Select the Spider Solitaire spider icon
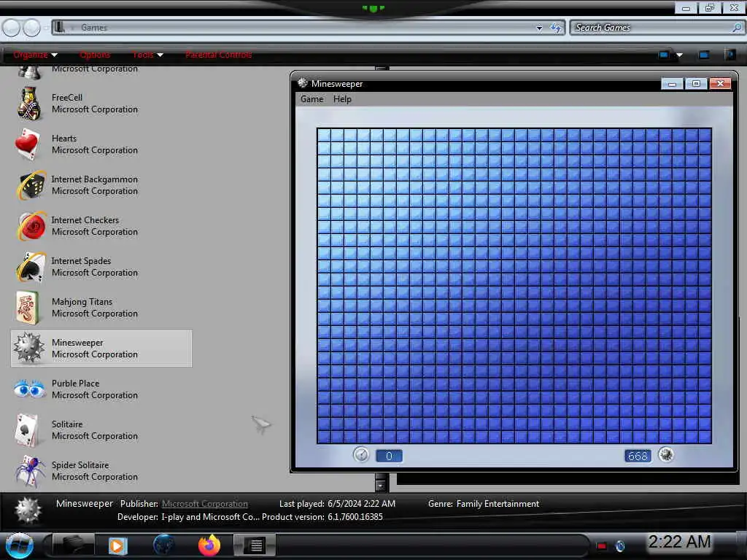The image size is (747, 560). pos(30,471)
